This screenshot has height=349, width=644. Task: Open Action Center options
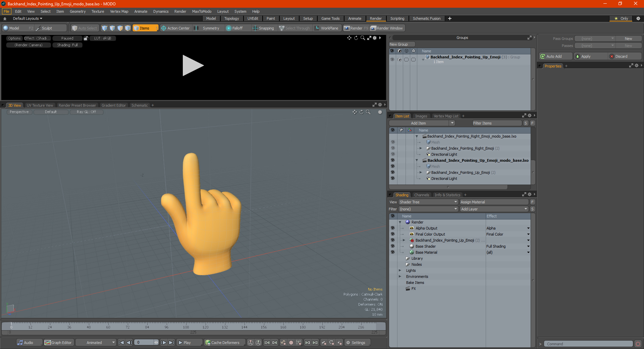[x=175, y=28]
